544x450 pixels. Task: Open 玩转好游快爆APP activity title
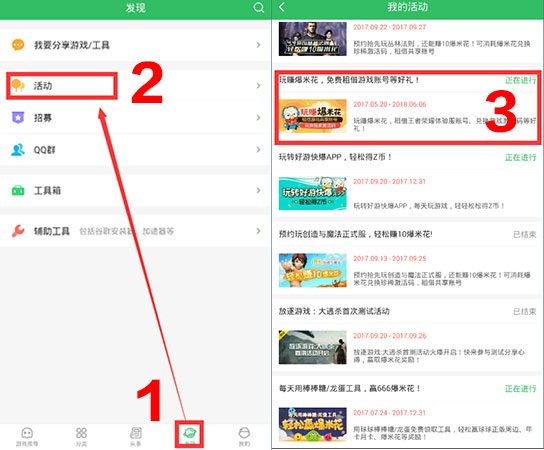pos(335,157)
